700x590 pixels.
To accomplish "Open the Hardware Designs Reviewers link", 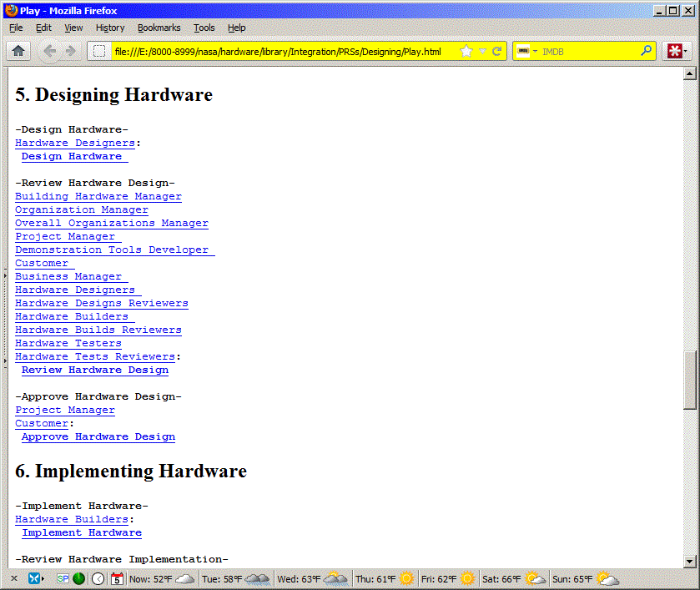I will click(x=102, y=303).
